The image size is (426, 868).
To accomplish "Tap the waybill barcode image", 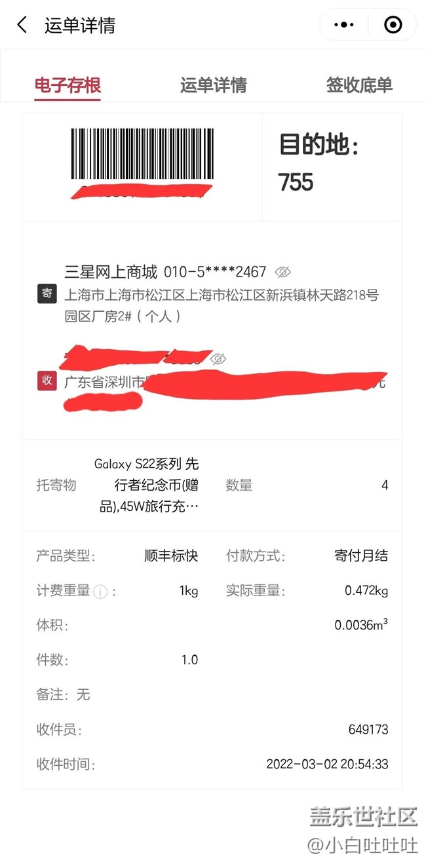I will click(x=142, y=155).
